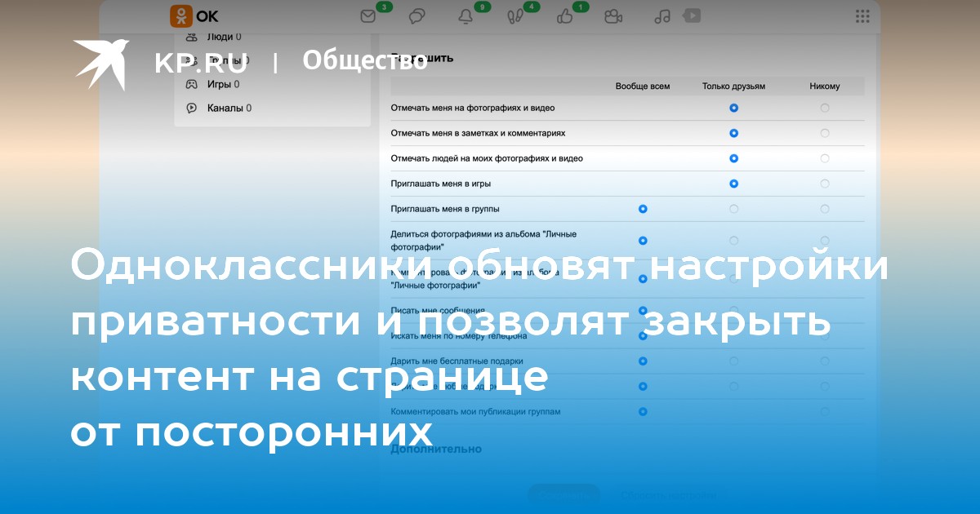This screenshot has width=980, height=514.
Task: Click the Дополнительно section heading
Action: pyautogui.click(x=436, y=449)
